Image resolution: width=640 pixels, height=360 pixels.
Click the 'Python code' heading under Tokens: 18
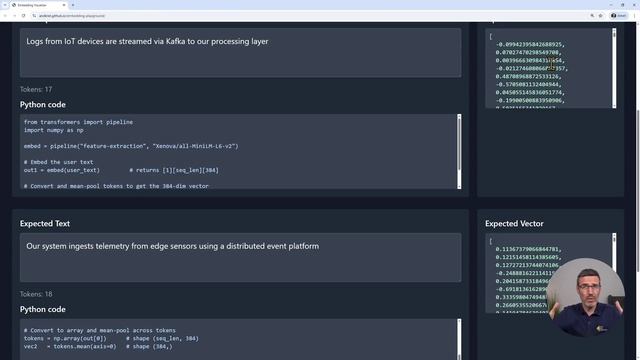click(42, 309)
